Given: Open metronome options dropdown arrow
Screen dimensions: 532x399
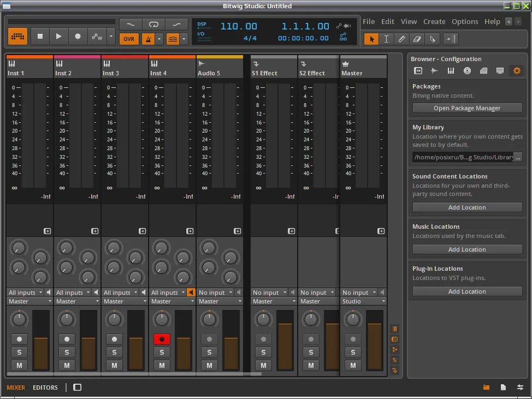Looking at the screenshot, I should pos(159,39).
